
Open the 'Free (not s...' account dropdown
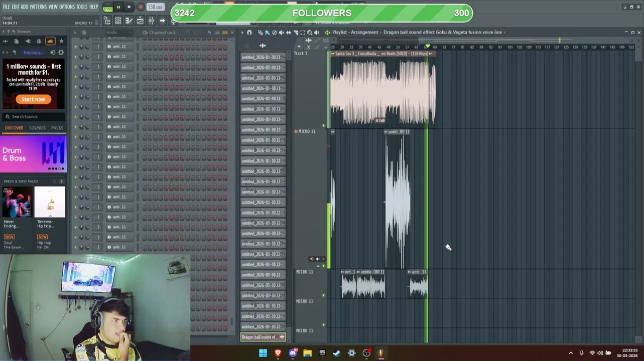click(33, 52)
